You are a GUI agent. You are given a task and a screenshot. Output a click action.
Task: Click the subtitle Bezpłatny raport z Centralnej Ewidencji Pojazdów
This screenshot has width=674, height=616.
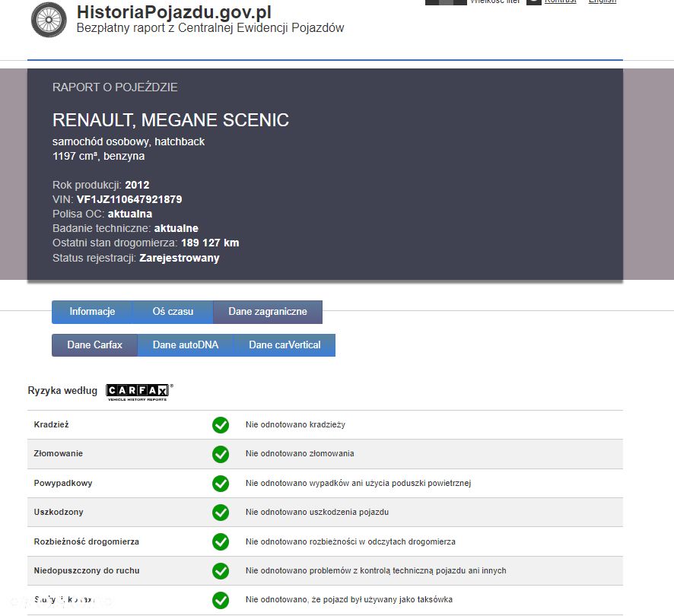point(210,28)
